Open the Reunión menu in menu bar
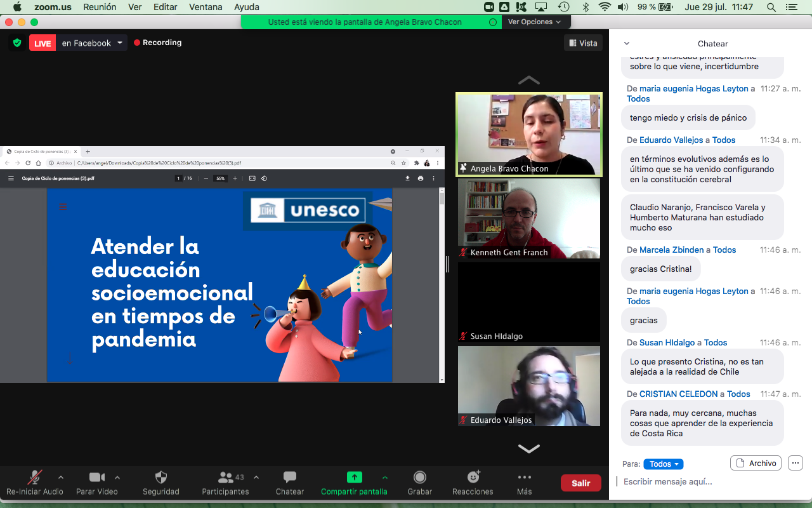The height and width of the screenshot is (508, 812). tap(99, 7)
